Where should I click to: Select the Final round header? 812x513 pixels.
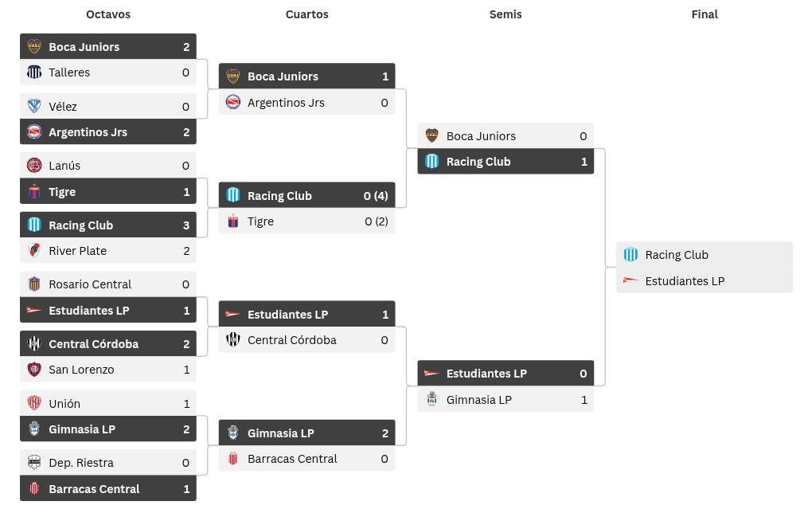[x=705, y=14]
